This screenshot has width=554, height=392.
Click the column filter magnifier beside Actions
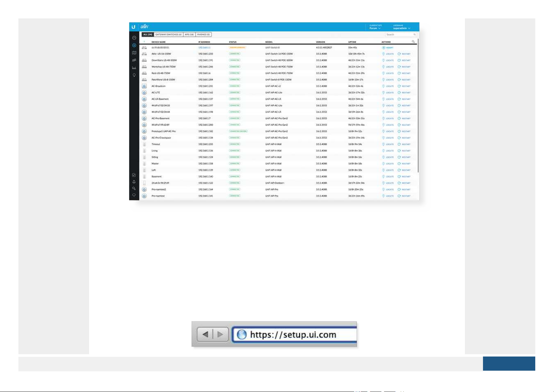[413, 42]
